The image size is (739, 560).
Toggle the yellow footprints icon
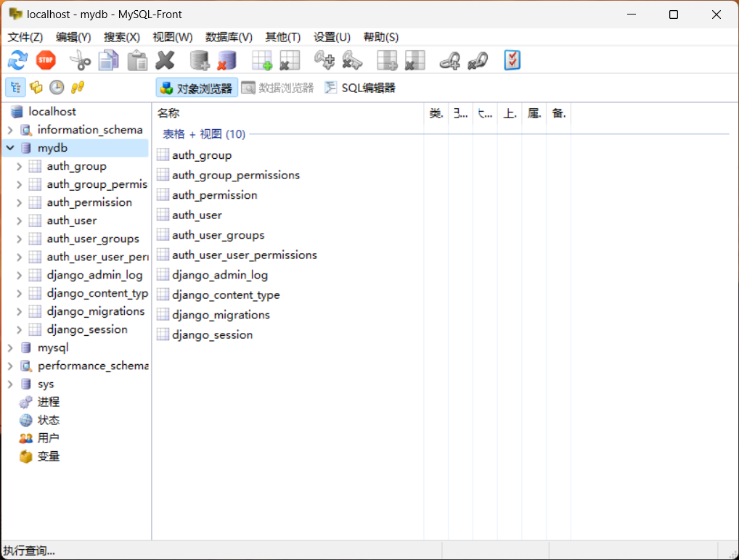point(78,88)
